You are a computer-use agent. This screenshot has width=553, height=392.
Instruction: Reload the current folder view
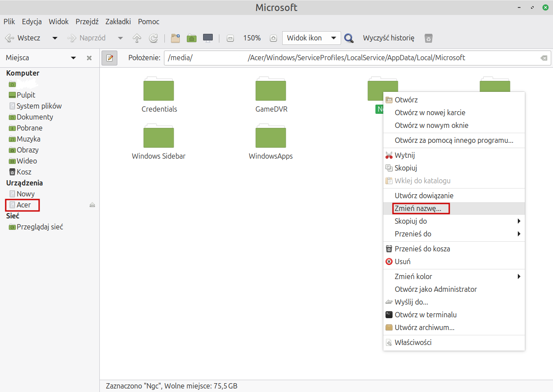click(x=153, y=38)
